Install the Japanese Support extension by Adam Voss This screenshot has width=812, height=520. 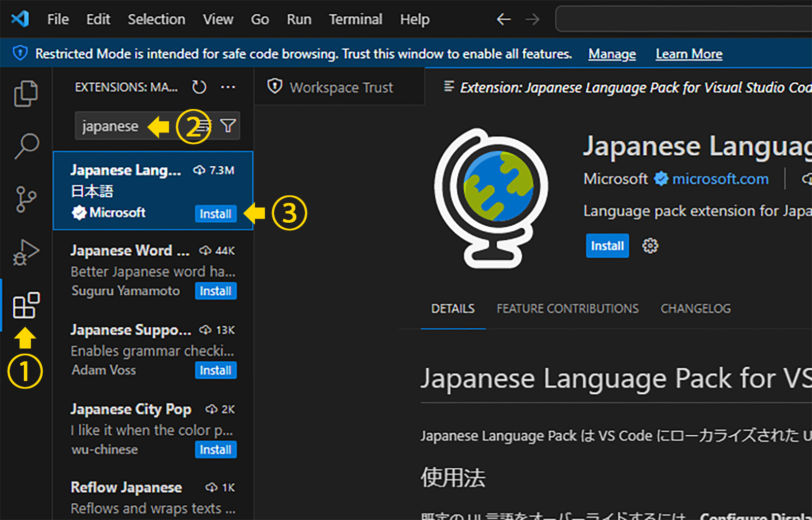[x=216, y=370]
